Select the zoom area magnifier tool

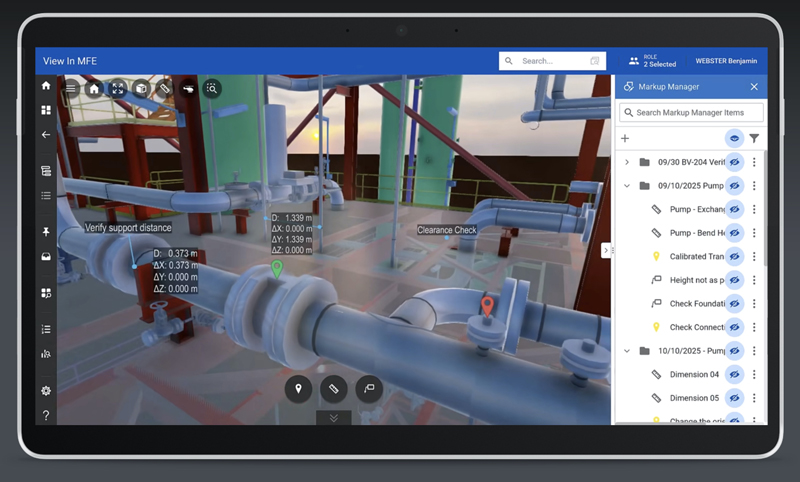click(212, 88)
